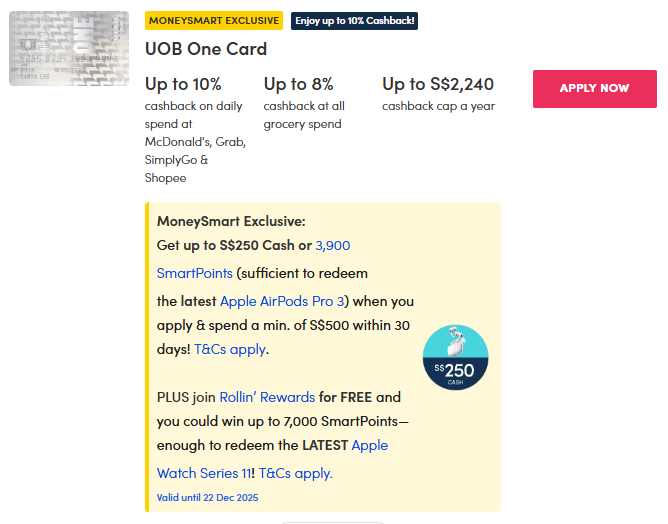The width and height of the screenshot is (668, 524).
Task: Click the yellow MoneySmart Exclusive badge
Action: [x=213, y=20]
